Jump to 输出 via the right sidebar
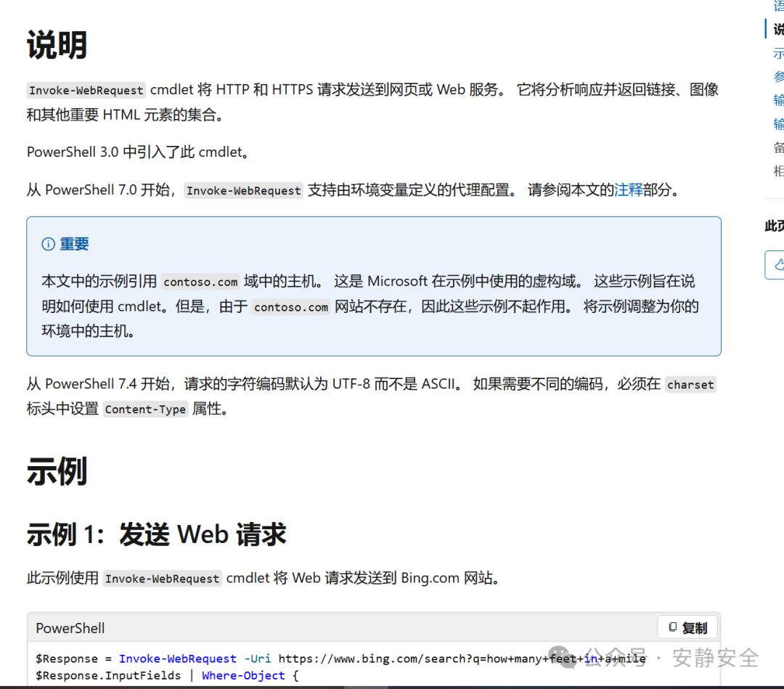 tap(777, 123)
